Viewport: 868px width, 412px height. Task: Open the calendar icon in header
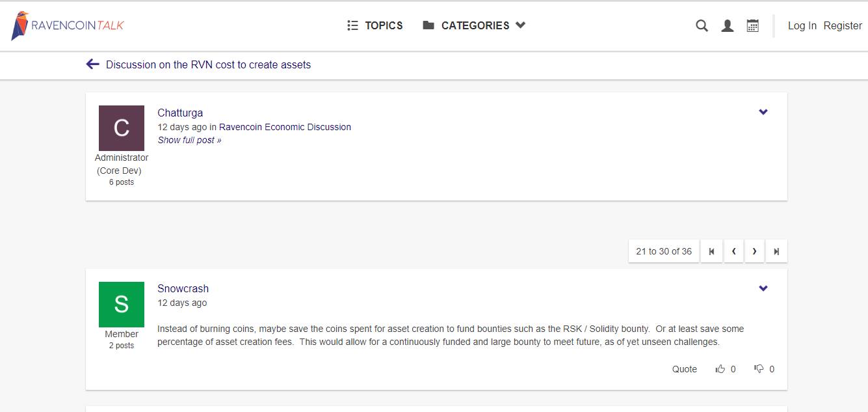click(x=753, y=26)
